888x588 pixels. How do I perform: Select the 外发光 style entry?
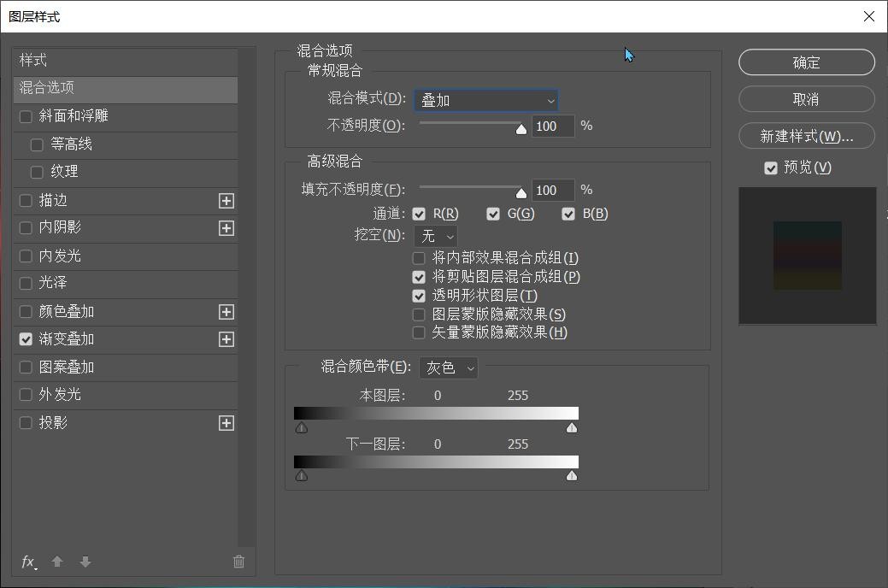(60, 395)
